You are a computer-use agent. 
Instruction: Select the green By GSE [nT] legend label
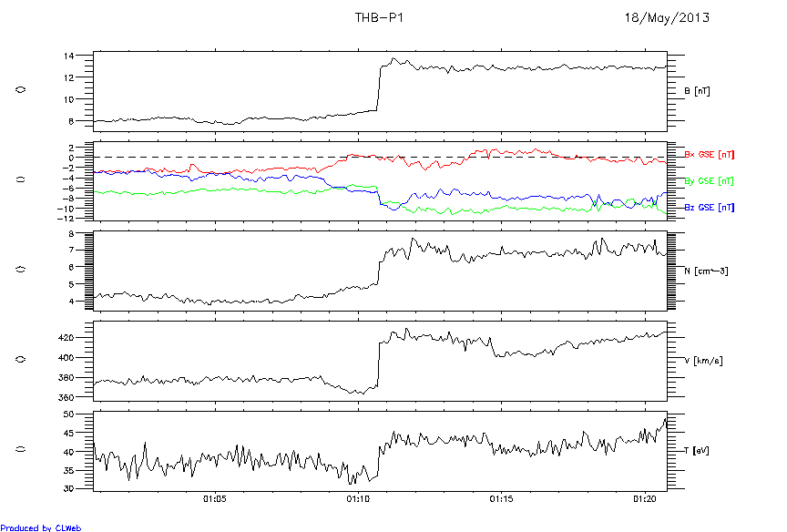tap(710, 180)
